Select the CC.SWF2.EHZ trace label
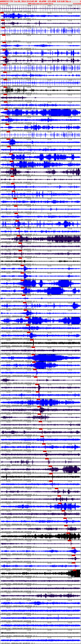 [x=11, y=41]
